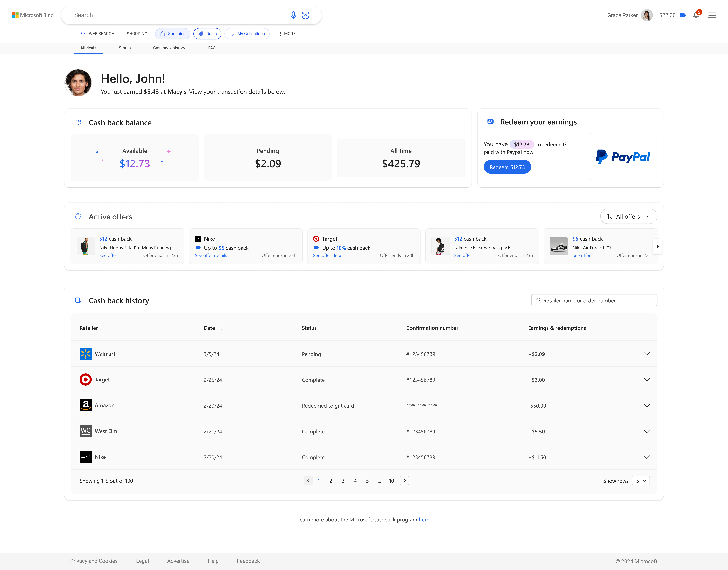Select SHOPPING in navigation
The image size is (728, 570).
click(x=137, y=34)
